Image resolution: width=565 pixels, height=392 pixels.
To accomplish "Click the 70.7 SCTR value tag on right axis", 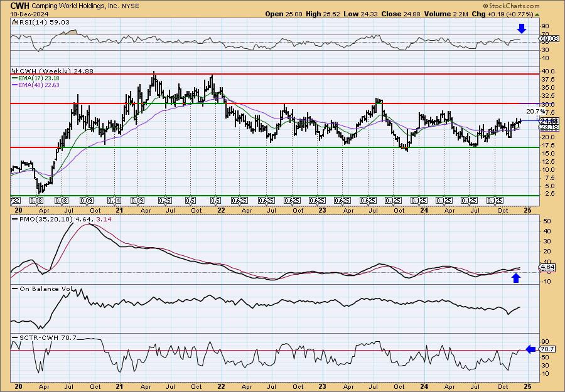I will (548, 349).
